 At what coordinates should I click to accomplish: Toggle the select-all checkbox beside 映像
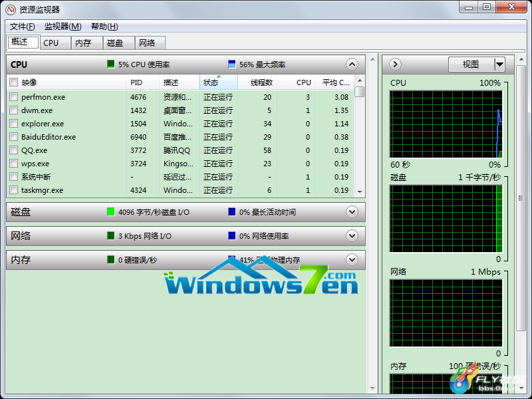pyautogui.click(x=13, y=82)
